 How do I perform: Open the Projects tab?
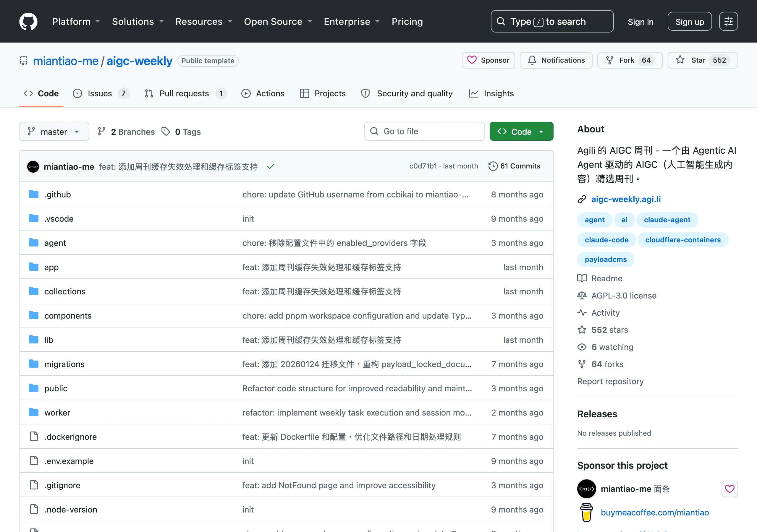[x=322, y=93]
